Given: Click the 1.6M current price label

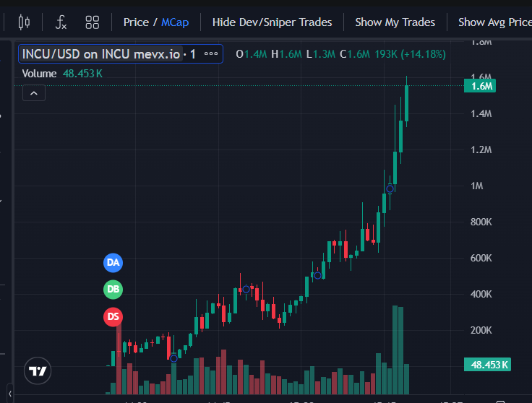Looking at the screenshot, I should pyautogui.click(x=480, y=86).
